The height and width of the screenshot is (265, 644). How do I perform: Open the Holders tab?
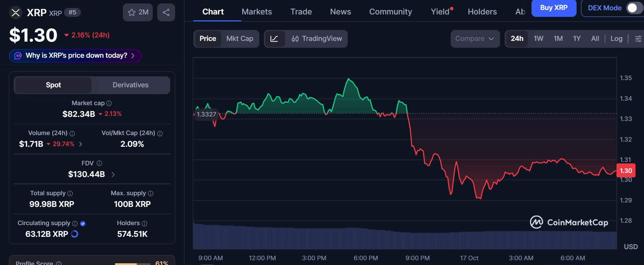click(482, 12)
